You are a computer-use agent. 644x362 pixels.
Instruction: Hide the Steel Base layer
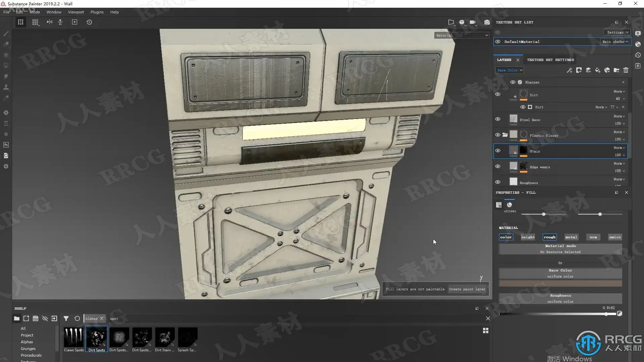tap(498, 119)
